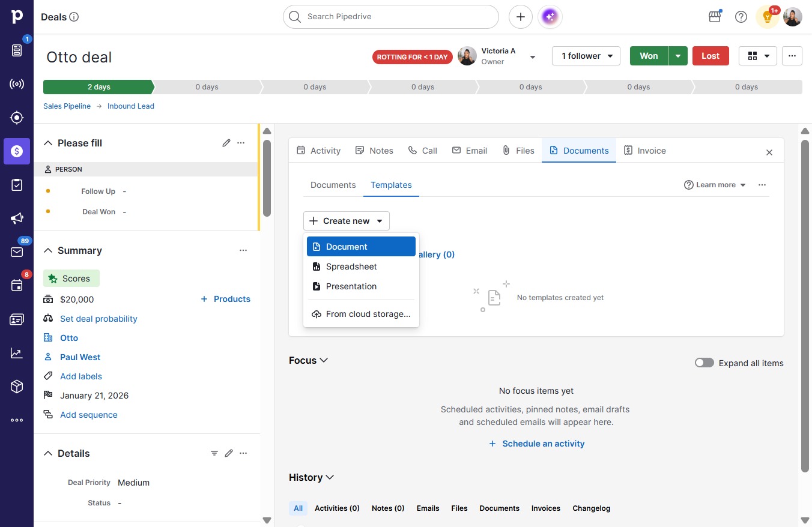The image size is (812, 527).
Task: Collapse the Details section
Action: [x=48, y=453]
